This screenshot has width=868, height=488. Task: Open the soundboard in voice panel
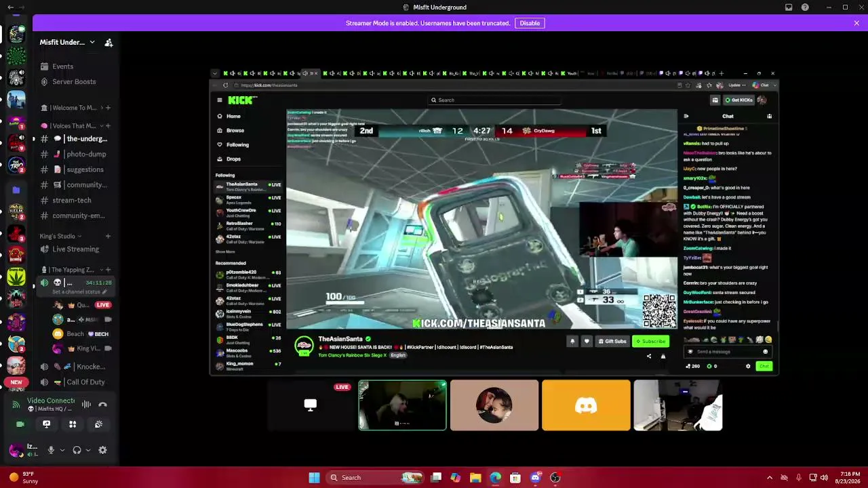coord(98,424)
